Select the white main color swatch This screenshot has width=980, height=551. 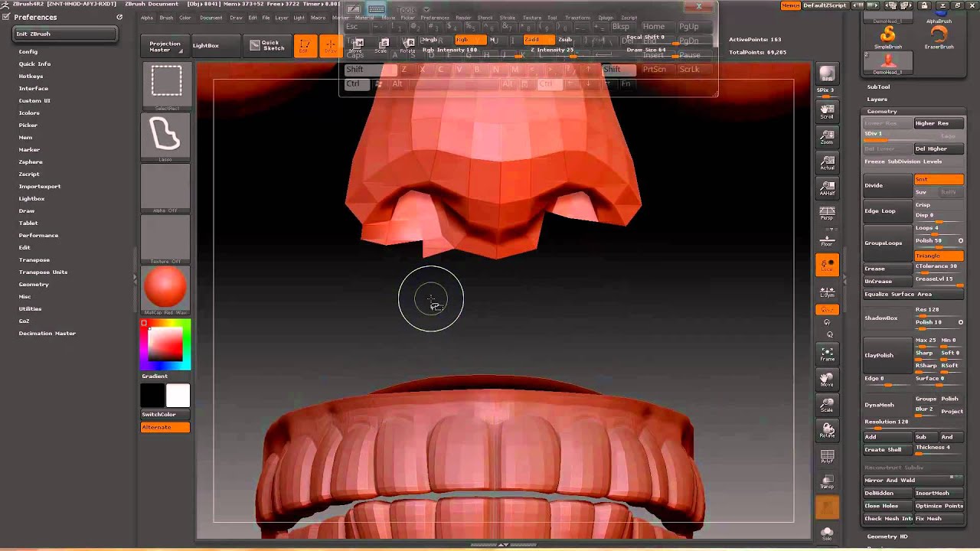[x=178, y=396]
